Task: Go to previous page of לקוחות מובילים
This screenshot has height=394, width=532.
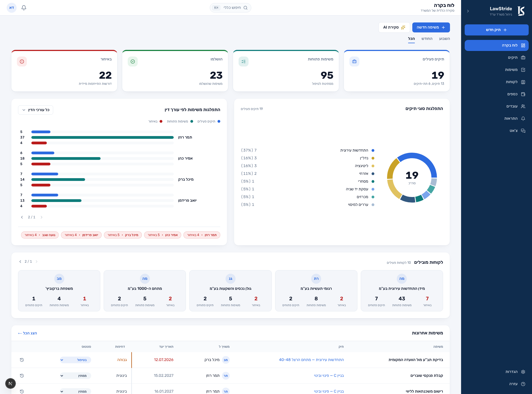Action: pyautogui.click(x=37, y=262)
